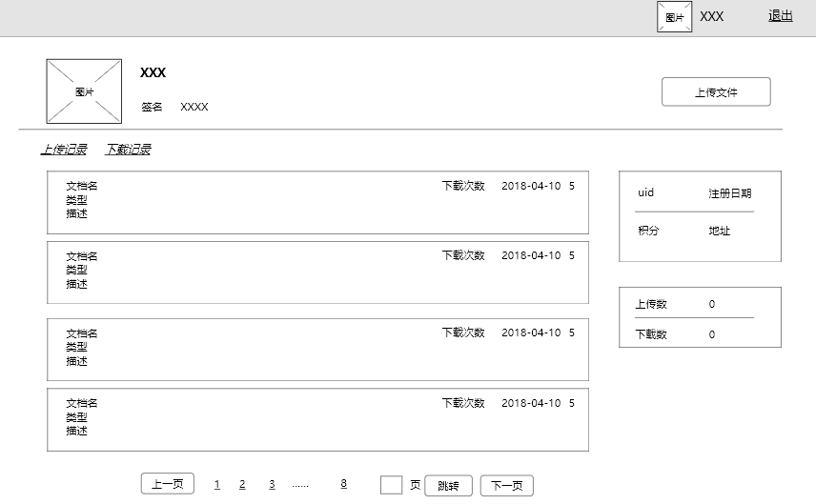Click the large profile picture placeholder
816x504 pixels.
pyautogui.click(x=84, y=91)
